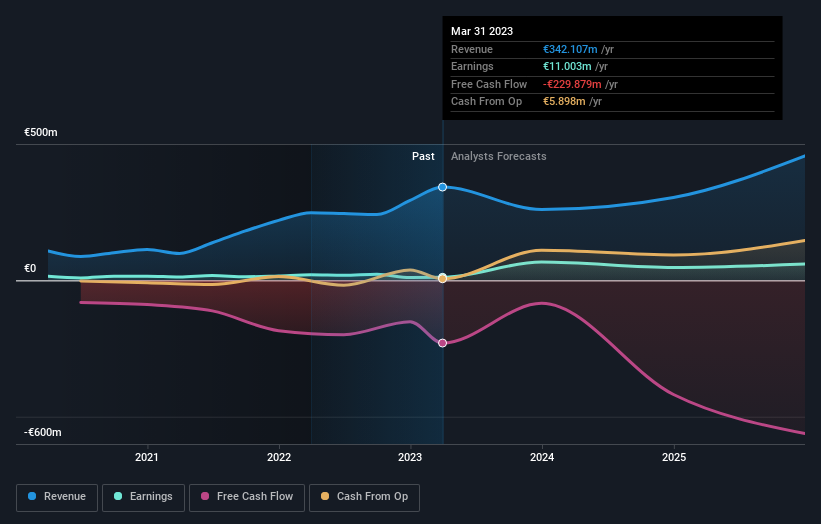Click the -€229.879m free cash flow value

(572, 84)
